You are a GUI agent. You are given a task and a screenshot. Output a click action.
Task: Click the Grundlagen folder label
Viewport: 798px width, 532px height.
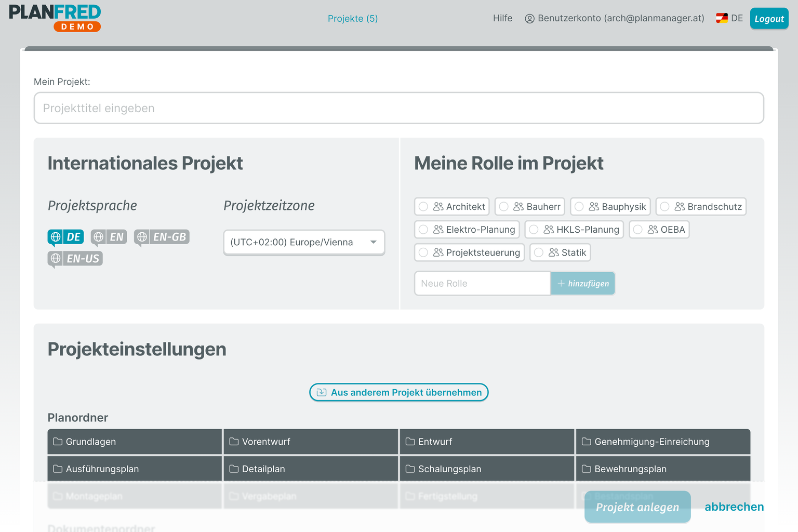coord(91,442)
